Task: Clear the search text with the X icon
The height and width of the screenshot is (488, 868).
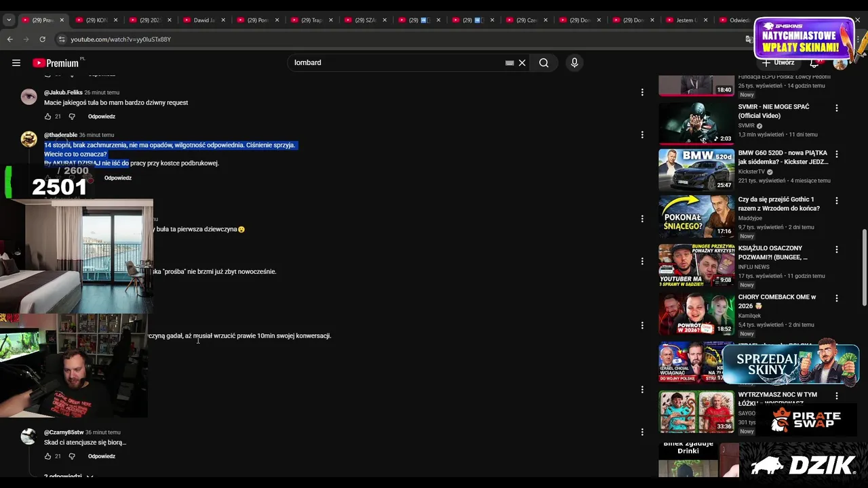Action: pyautogui.click(x=522, y=63)
